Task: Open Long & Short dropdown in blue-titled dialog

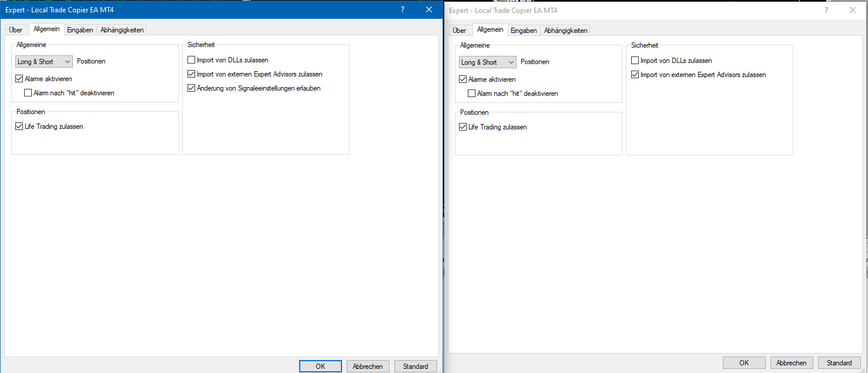Action: coord(44,61)
